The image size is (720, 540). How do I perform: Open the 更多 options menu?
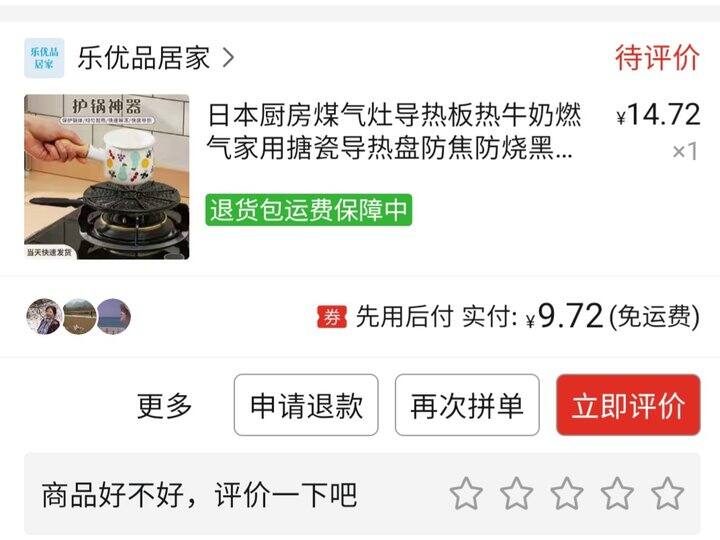(164, 405)
